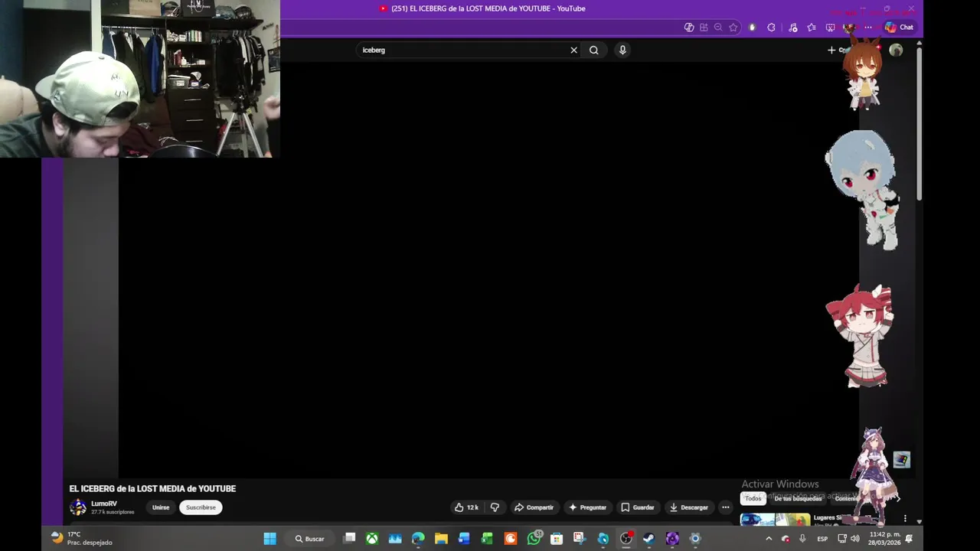
Task: Click the Copilot icon in address bar
Action: point(689,28)
